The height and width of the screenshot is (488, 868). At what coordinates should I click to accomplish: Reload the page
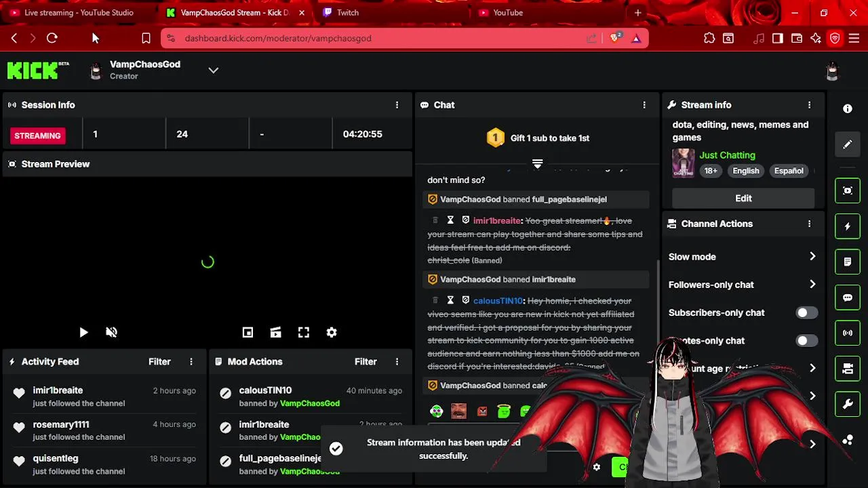(x=52, y=39)
